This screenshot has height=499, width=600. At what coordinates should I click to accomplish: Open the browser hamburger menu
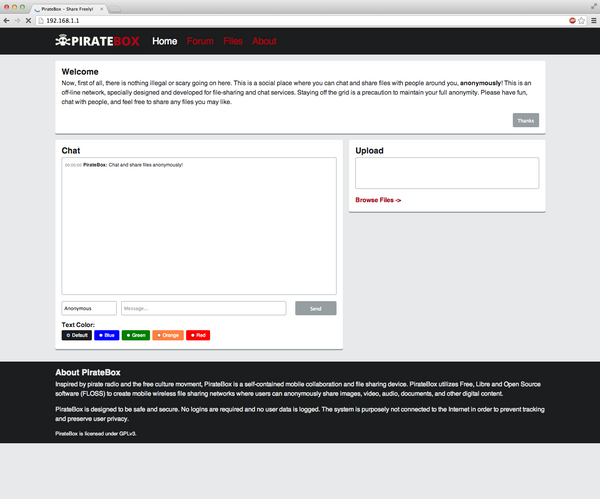[x=594, y=21]
